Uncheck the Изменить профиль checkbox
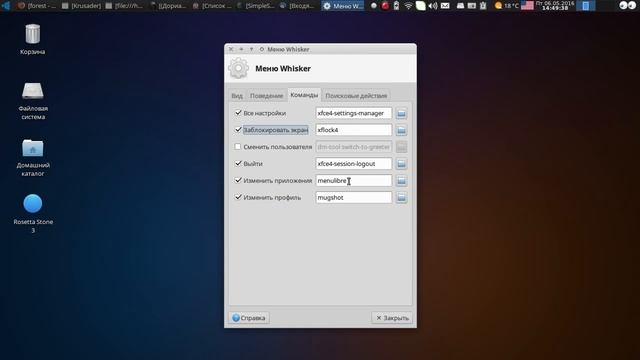The image size is (640, 360). [238, 197]
